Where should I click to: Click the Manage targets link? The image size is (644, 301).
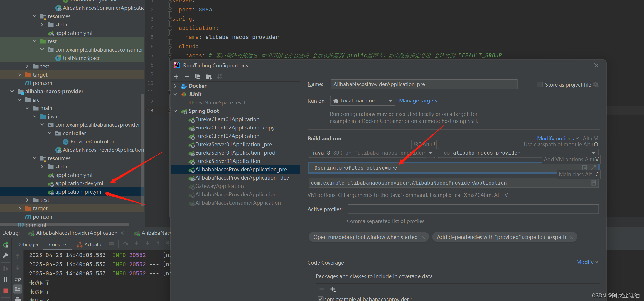(420, 101)
